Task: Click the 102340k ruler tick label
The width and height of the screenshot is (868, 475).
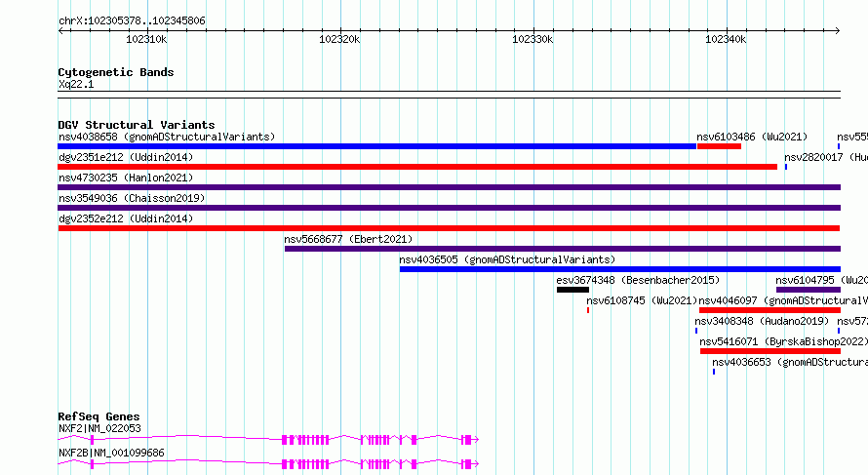Action: coord(726,39)
